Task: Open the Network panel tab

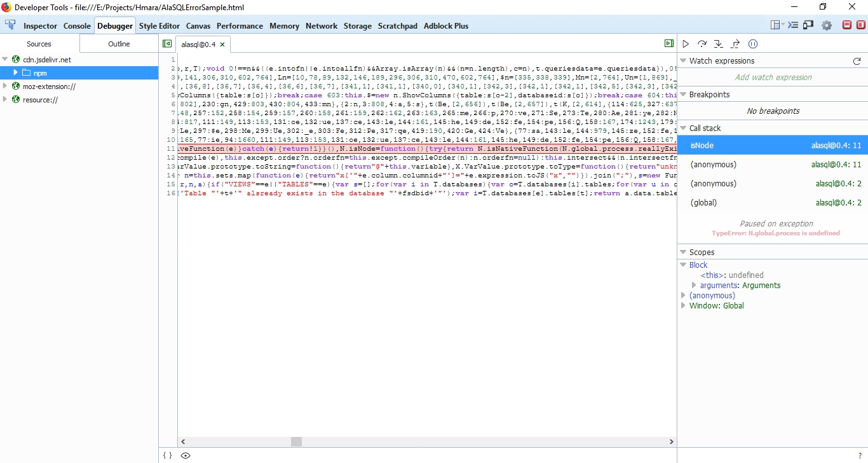Action: 321,26
